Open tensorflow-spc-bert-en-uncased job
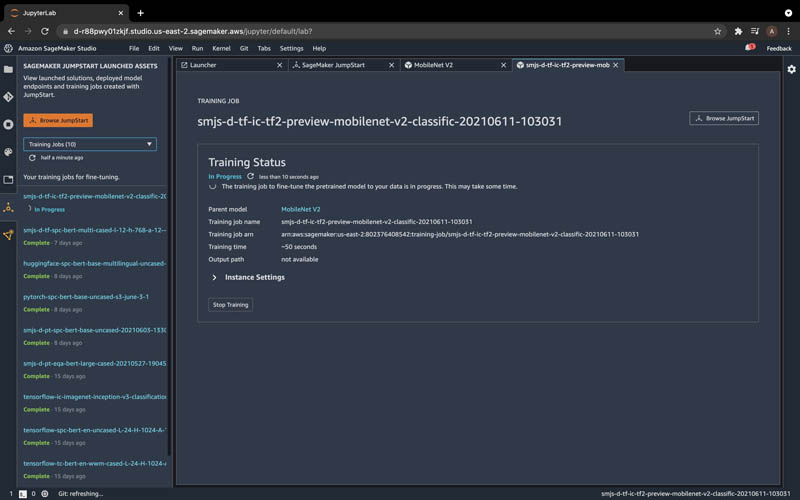800x500 pixels. [94, 430]
